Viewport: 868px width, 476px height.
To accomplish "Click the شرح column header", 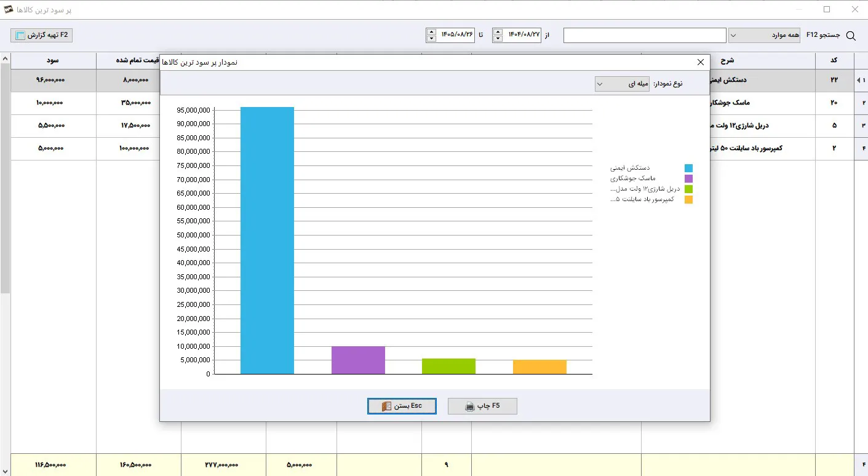I will point(728,60).
